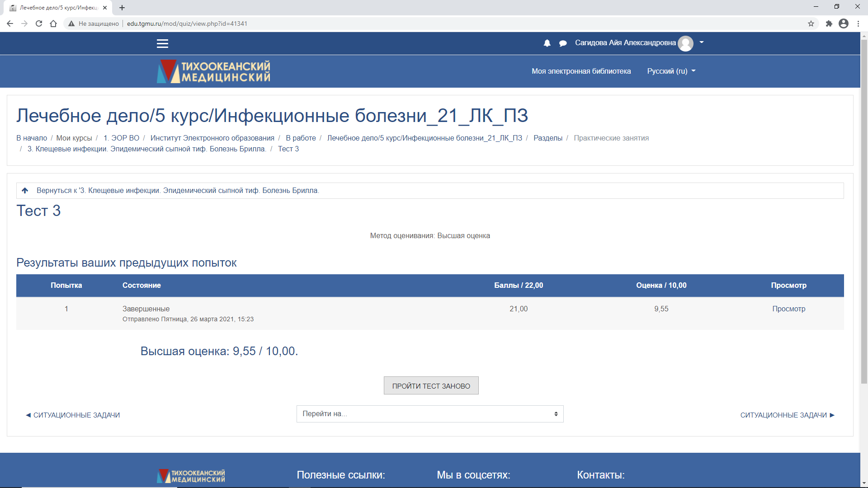The height and width of the screenshot is (488, 868).
Task: Open Моя электронная библиотека menu item
Action: pyautogui.click(x=581, y=71)
